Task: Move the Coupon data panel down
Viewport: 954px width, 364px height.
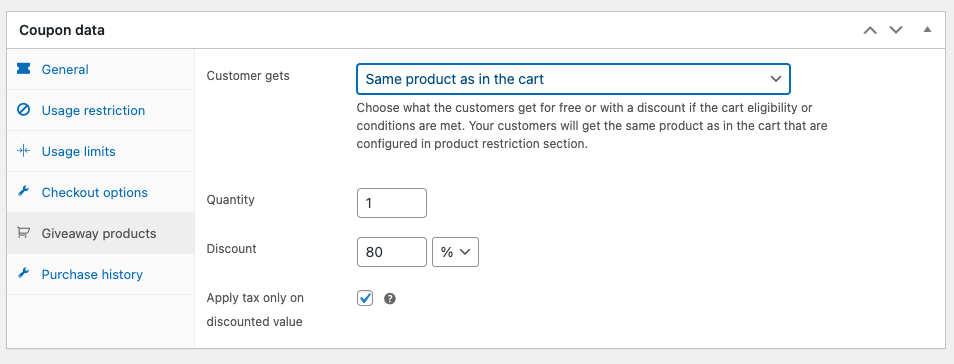Action: 896,30
